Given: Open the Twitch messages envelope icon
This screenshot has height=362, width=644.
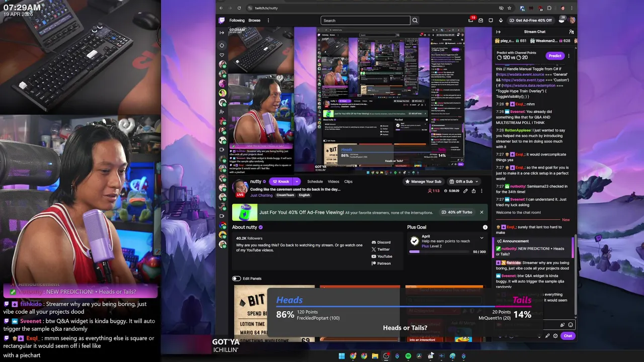Looking at the screenshot, I should (x=480, y=21).
